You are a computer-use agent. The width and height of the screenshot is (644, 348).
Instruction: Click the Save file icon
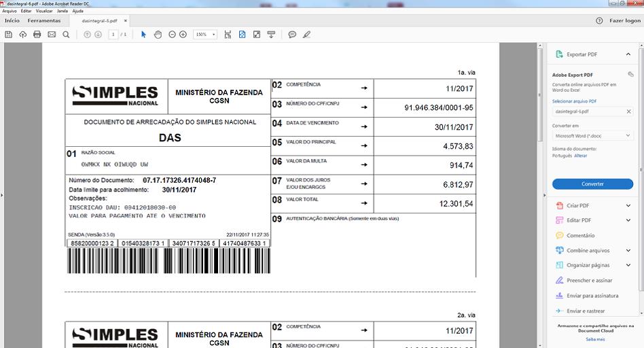point(8,34)
